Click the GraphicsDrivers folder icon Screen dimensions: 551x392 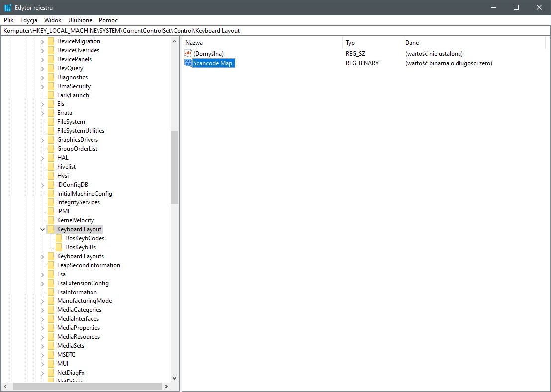pos(51,140)
